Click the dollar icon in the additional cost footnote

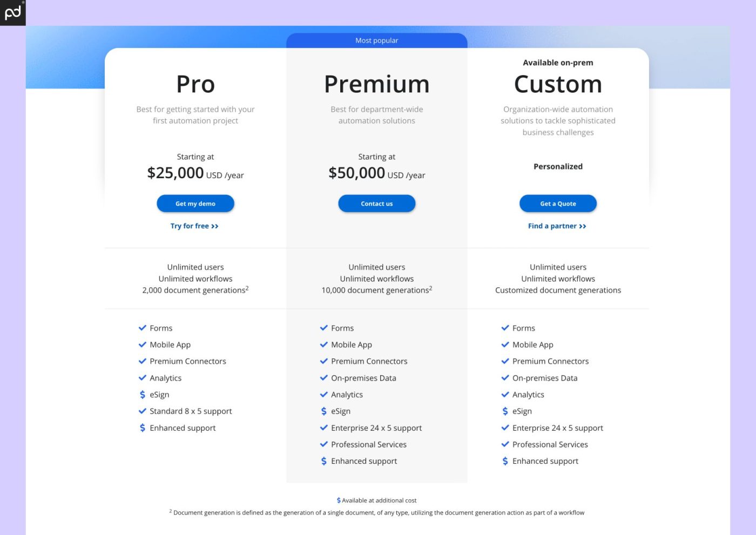click(339, 500)
